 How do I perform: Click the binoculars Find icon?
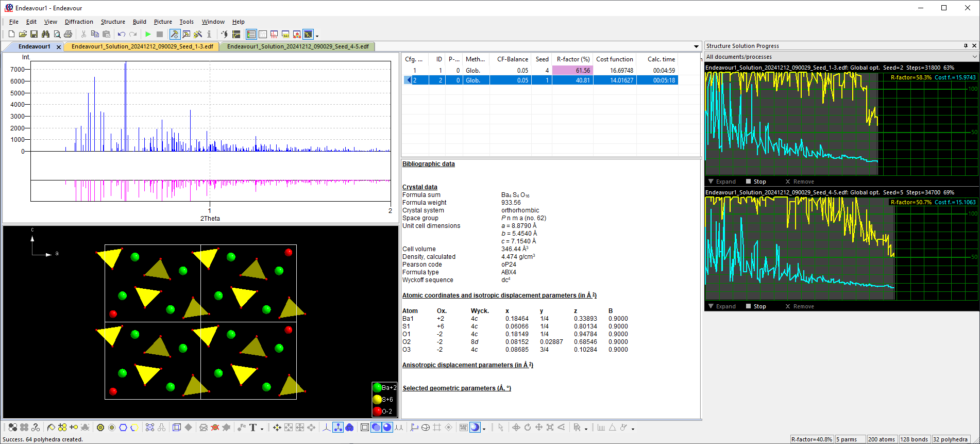[45, 35]
